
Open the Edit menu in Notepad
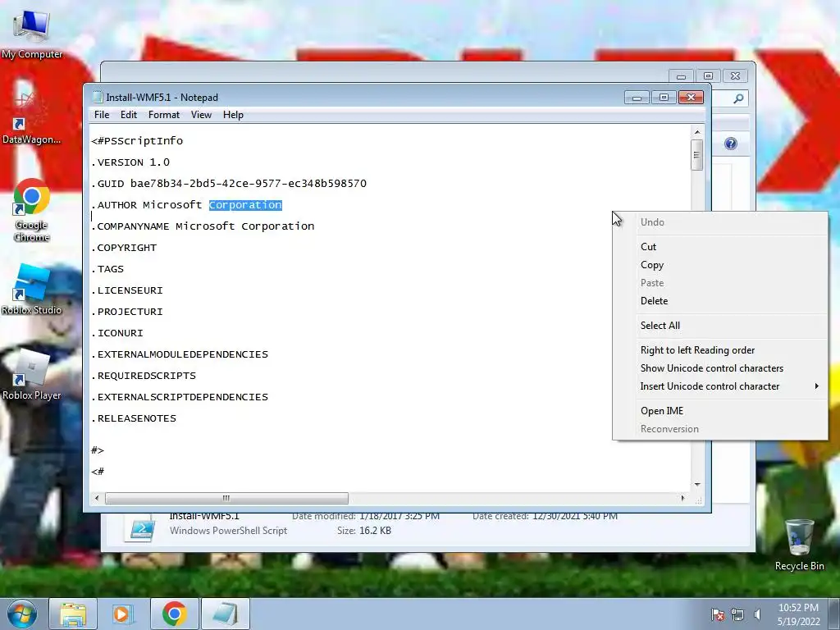point(129,115)
